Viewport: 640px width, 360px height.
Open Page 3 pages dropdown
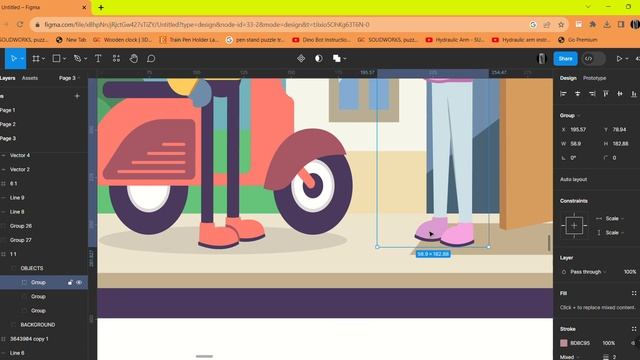tap(69, 78)
